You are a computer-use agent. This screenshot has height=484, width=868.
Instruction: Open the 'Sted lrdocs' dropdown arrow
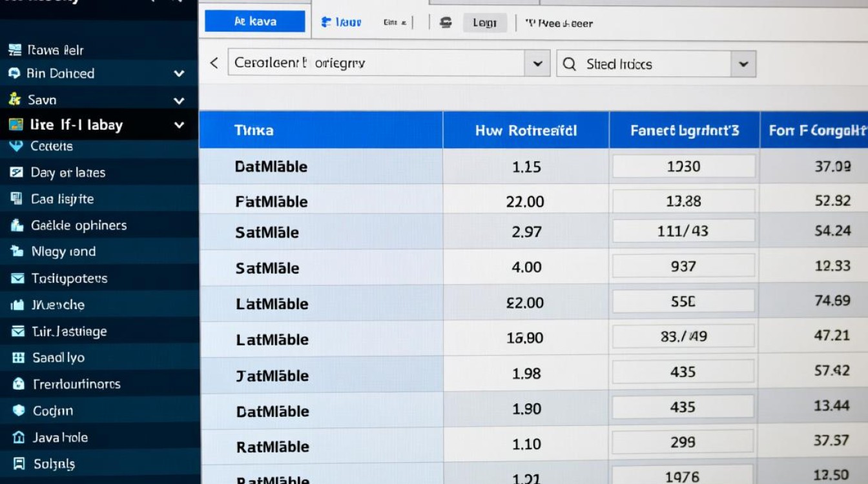743,64
